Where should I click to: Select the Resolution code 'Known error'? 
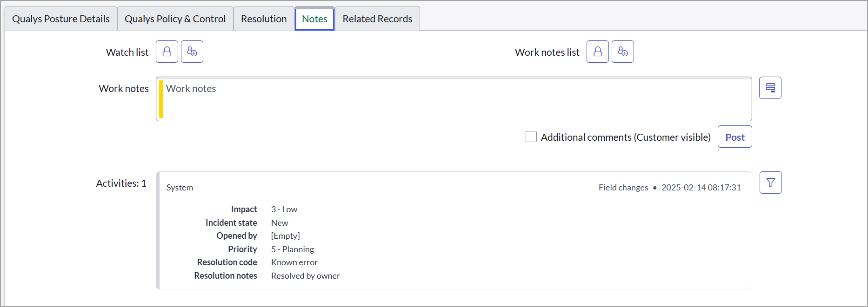pos(294,262)
